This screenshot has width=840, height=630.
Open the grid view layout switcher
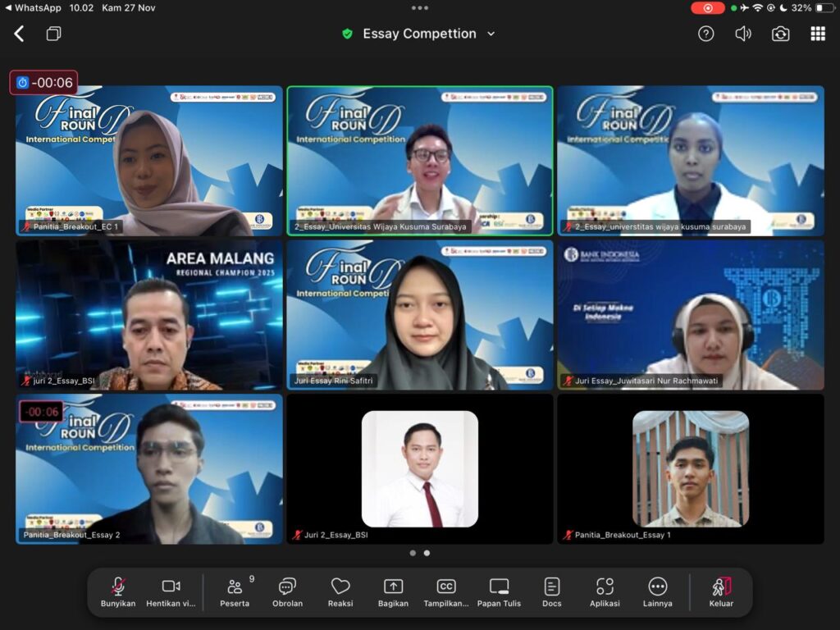coord(818,34)
